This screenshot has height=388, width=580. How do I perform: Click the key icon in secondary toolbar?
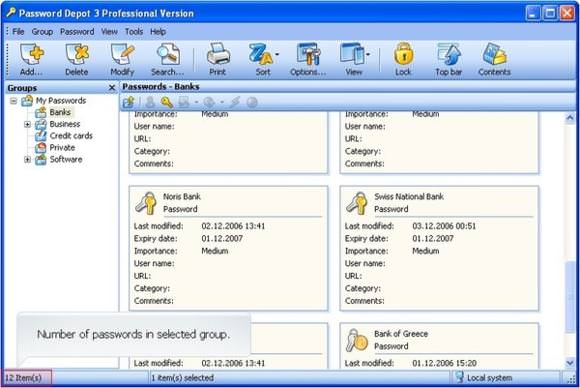(x=167, y=102)
